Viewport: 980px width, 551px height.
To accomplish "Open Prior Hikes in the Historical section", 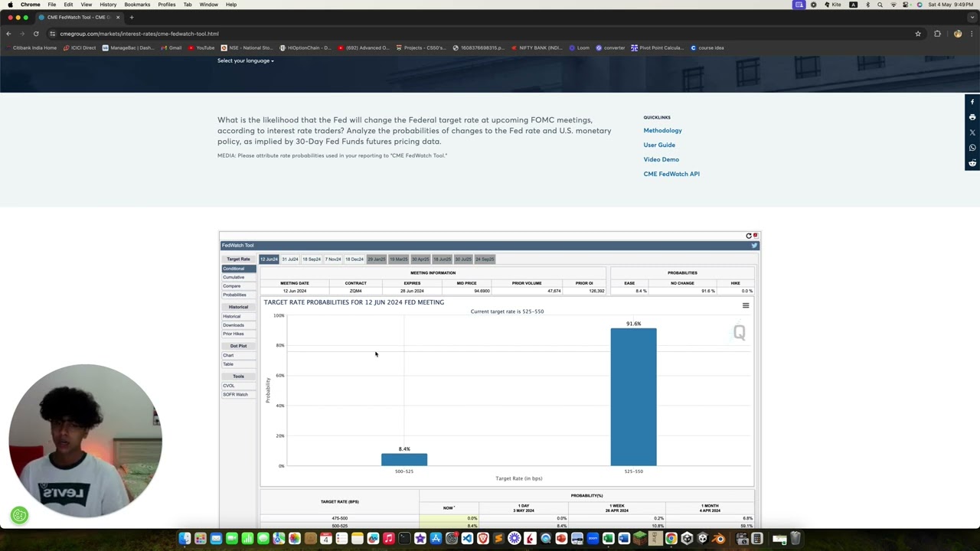I will click(x=239, y=334).
